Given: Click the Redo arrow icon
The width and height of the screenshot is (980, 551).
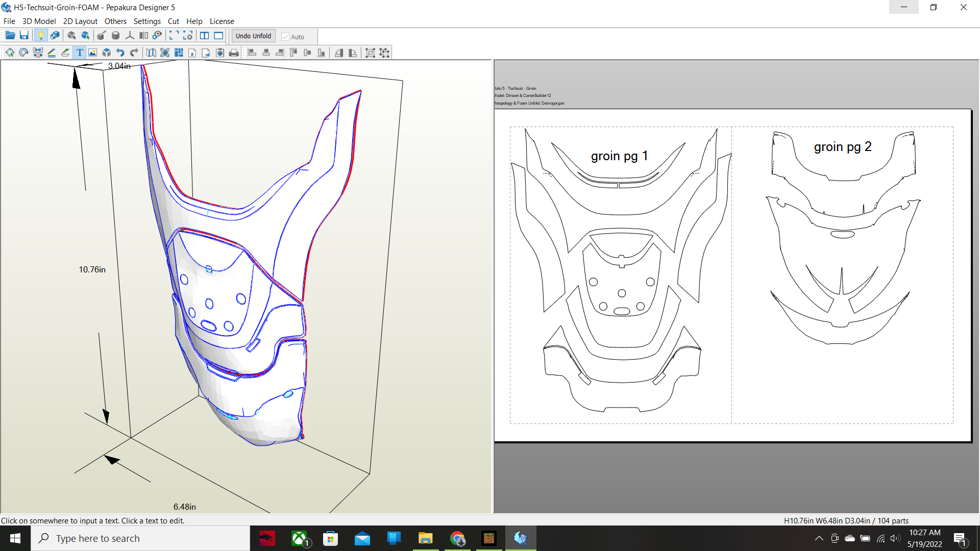Looking at the screenshot, I should coord(134,53).
